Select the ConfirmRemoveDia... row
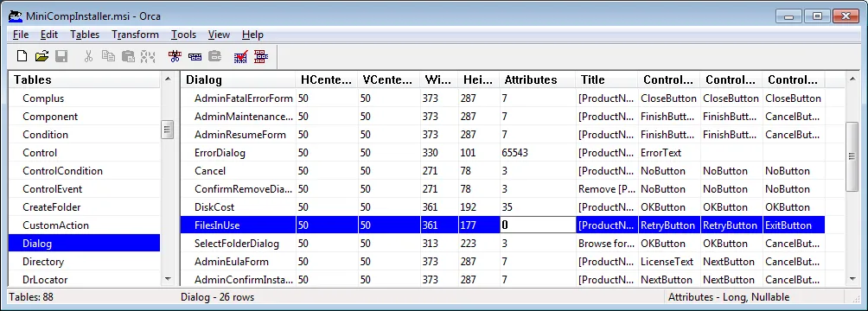Viewport: 868px width, 311px height. (502, 189)
